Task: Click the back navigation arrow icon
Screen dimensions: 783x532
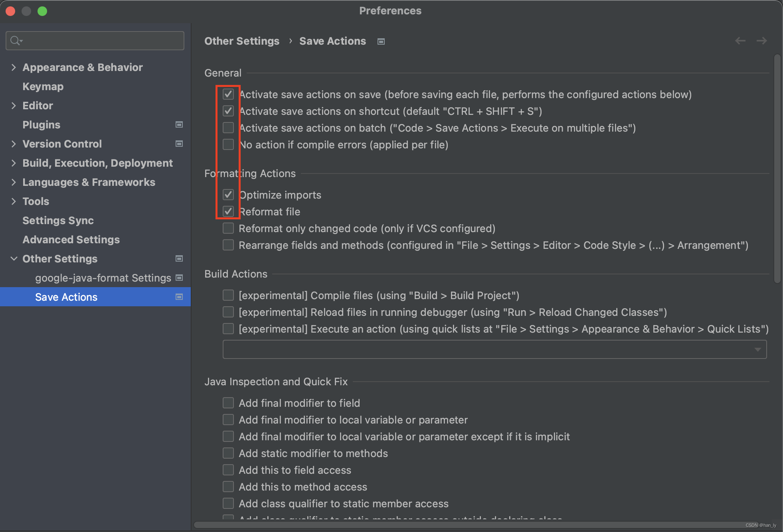Action: (x=740, y=41)
